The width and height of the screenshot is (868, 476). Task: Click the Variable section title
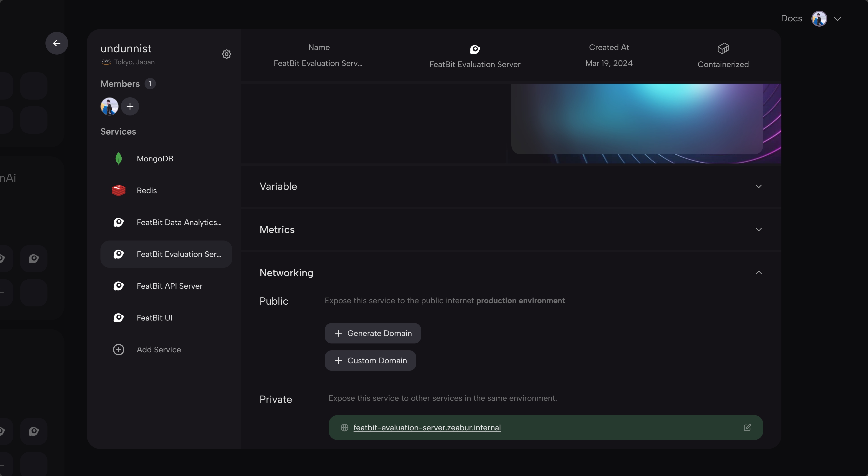click(x=278, y=186)
